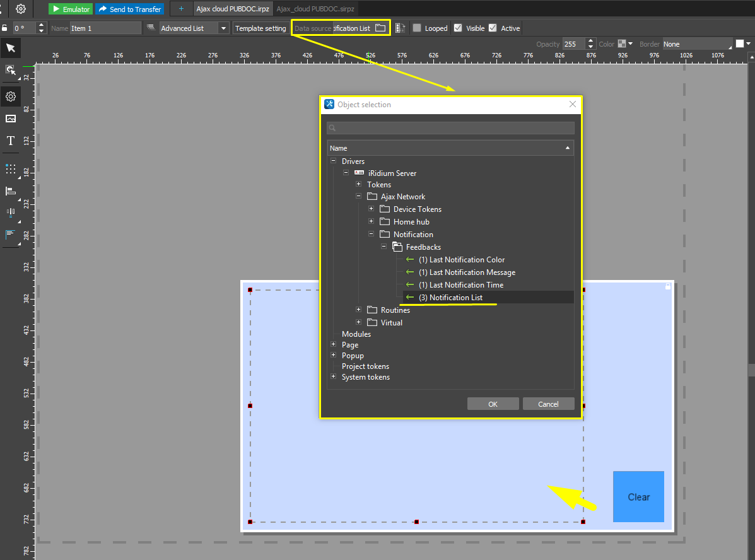Screen dimensions: 755x560
Task: Open the Advanced List type dropdown
Action: (x=223, y=28)
